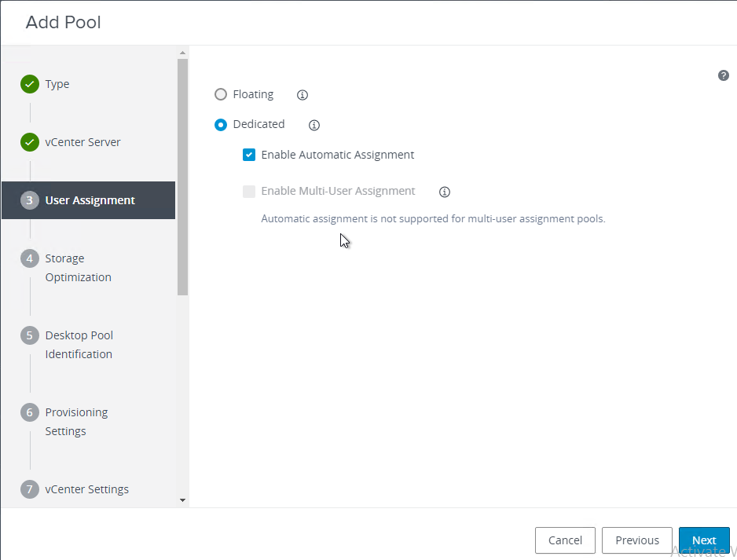Show info icon beside Multi-User Assignment

point(444,192)
